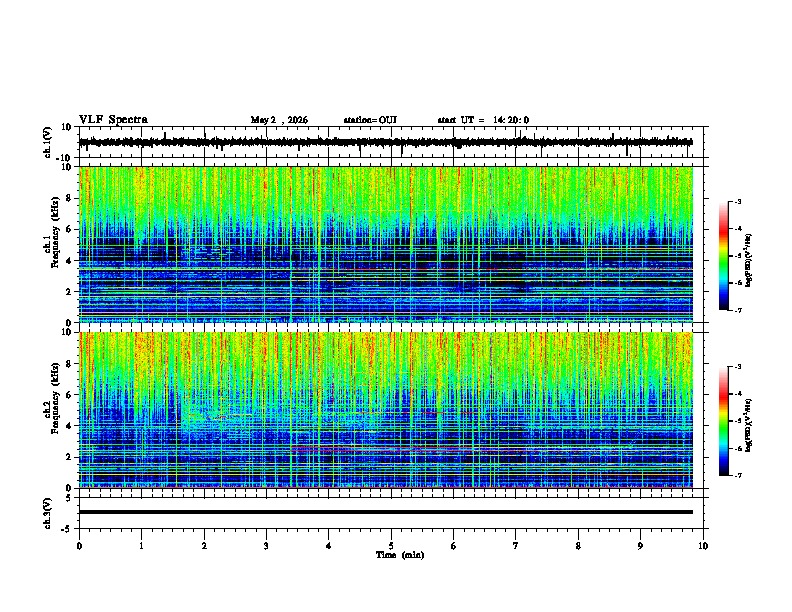Select the ch.2 Frequency (kHz) axis label
The height and width of the screenshot is (612, 792).
pyautogui.click(x=51, y=410)
